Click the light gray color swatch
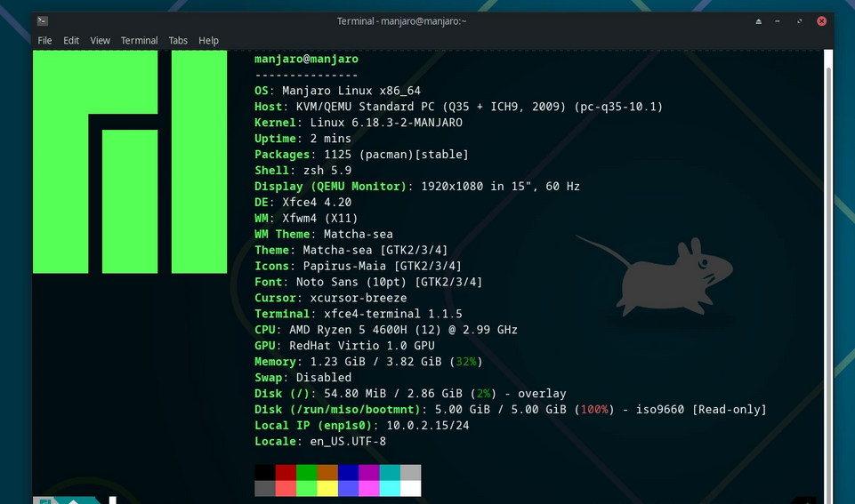 pos(411,472)
